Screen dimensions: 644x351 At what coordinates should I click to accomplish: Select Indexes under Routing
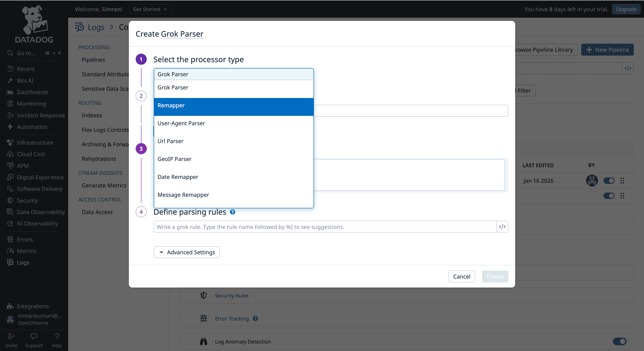pyautogui.click(x=92, y=115)
